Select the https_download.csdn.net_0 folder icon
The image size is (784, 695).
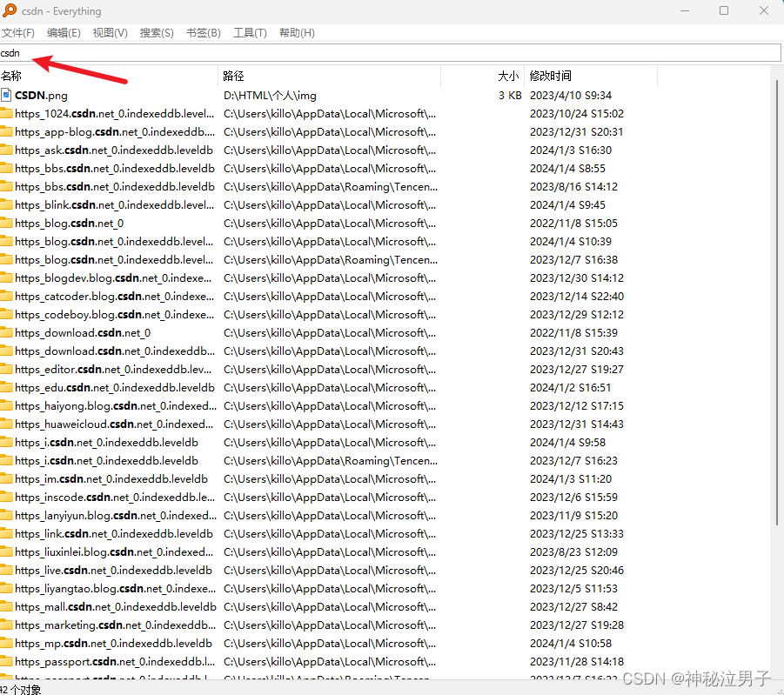point(6,332)
